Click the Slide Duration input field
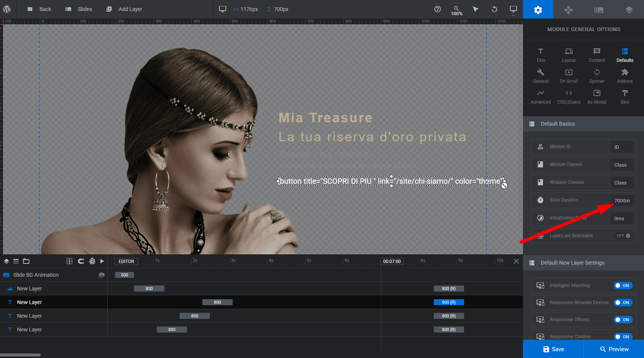The height and width of the screenshot is (358, 644). coord(622,200)
